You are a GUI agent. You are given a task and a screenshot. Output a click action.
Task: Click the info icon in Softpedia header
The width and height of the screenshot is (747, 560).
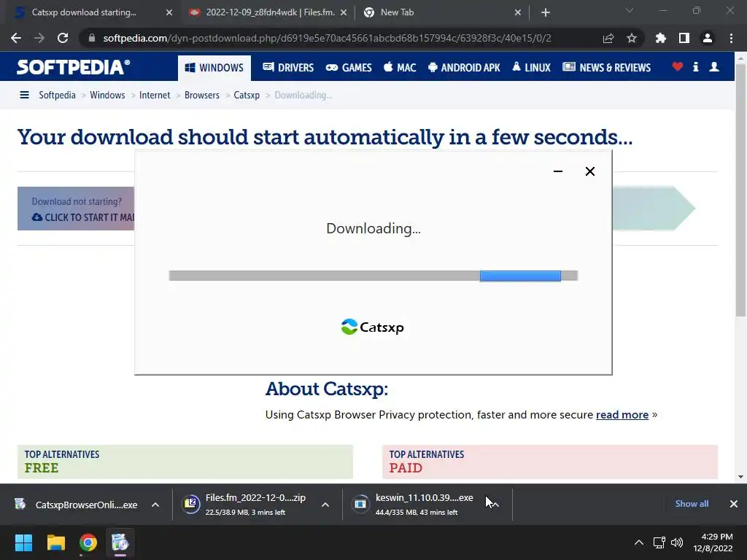(695, 67)
